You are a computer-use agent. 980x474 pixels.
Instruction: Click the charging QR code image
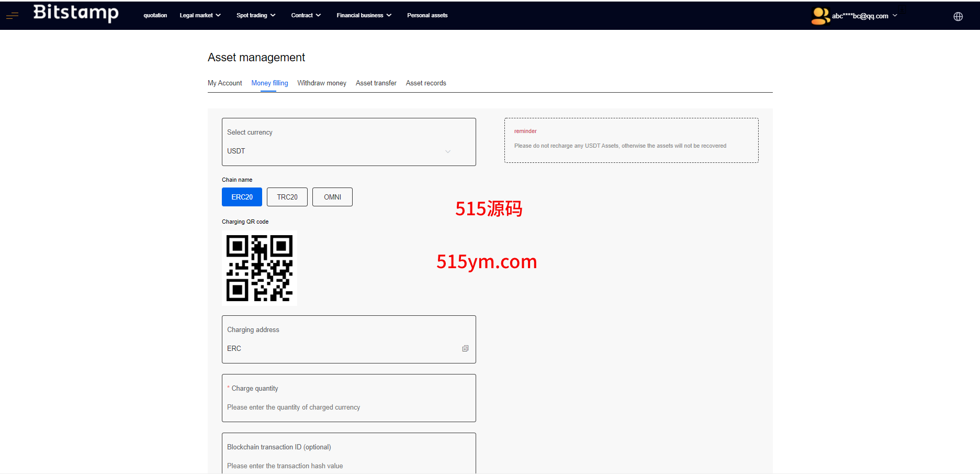[260, 268]
